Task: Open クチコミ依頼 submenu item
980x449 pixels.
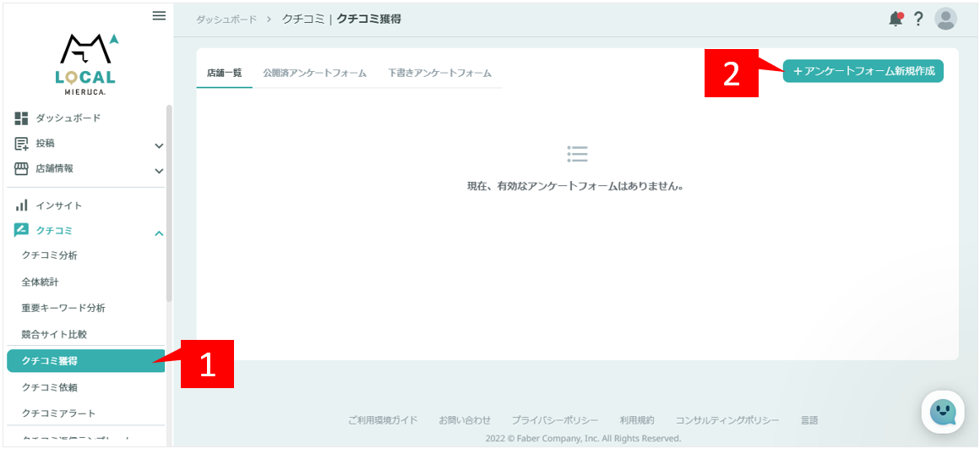Action: [x=50, y=387]
